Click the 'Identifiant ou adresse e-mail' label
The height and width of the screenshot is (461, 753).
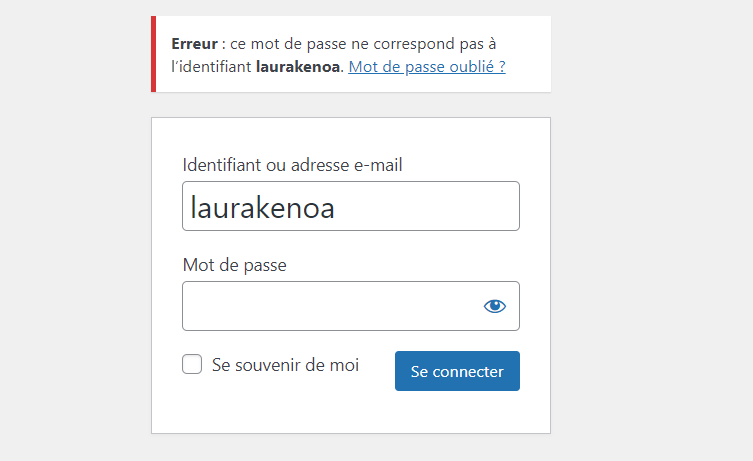292,165
